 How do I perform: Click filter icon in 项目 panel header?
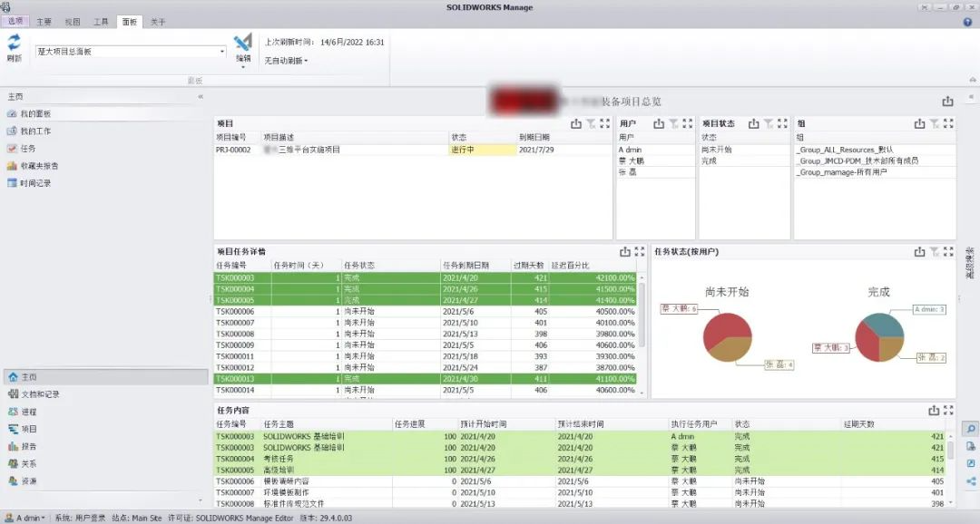[591, 123]
